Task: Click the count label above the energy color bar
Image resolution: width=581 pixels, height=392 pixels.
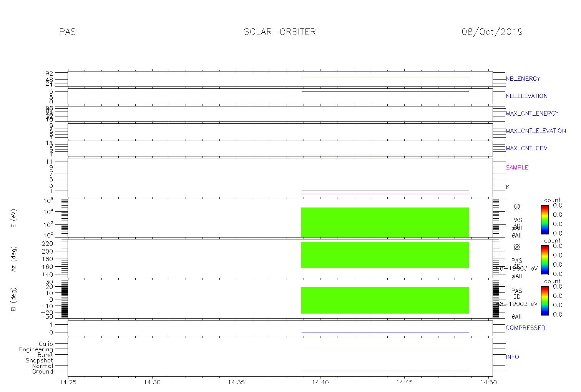Action: point(552,200)
